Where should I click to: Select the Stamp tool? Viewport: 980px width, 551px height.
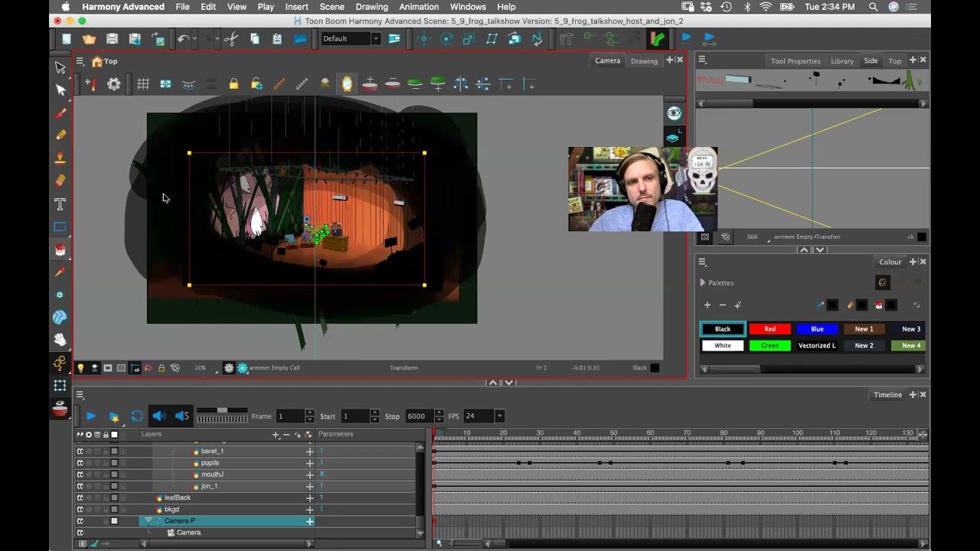pos(60,158)
